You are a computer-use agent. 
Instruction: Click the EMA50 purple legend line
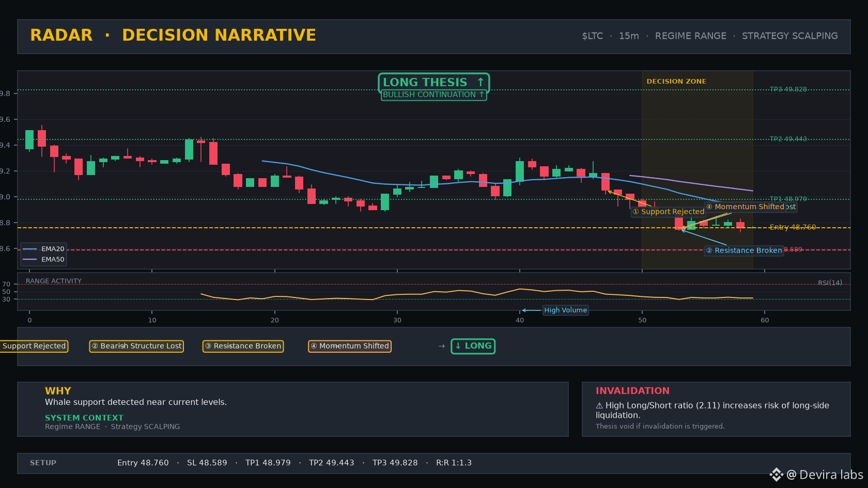point(30,259)
